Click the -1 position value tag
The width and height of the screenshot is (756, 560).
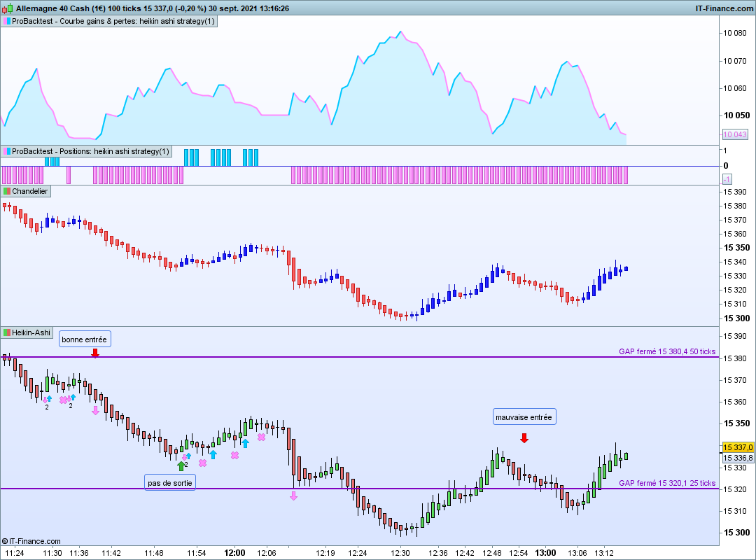point(727,179)
